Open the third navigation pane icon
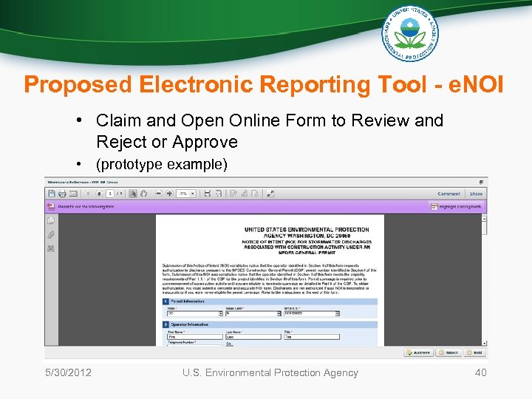Screen dimensions: 532x399 coord(51,249)
